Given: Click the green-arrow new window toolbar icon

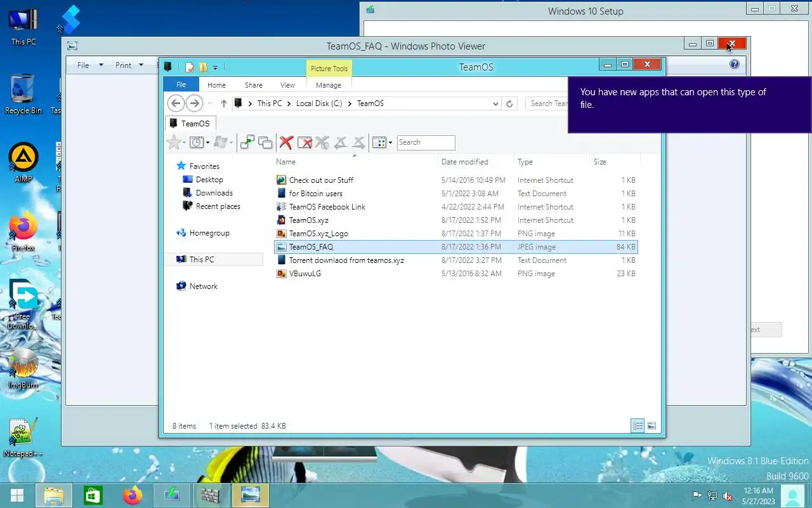Looking at the screenshot, I should pyautogui.click(x=247, y=142).
